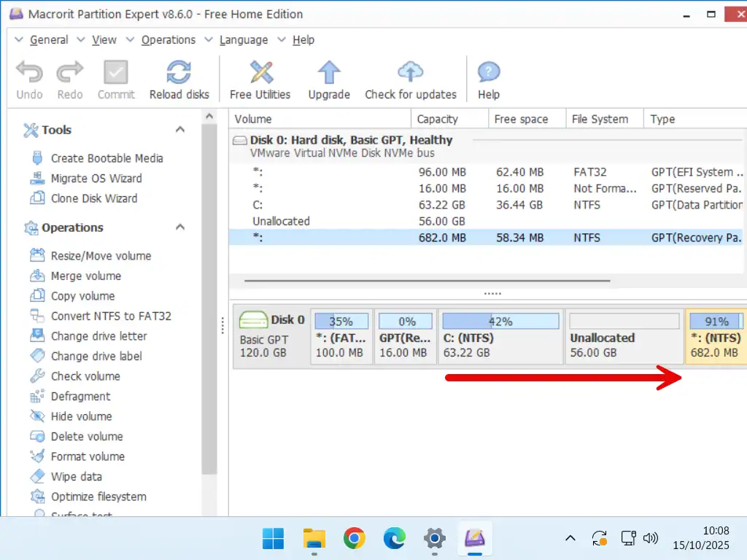Launch Create Bootable Media tool

107,158
